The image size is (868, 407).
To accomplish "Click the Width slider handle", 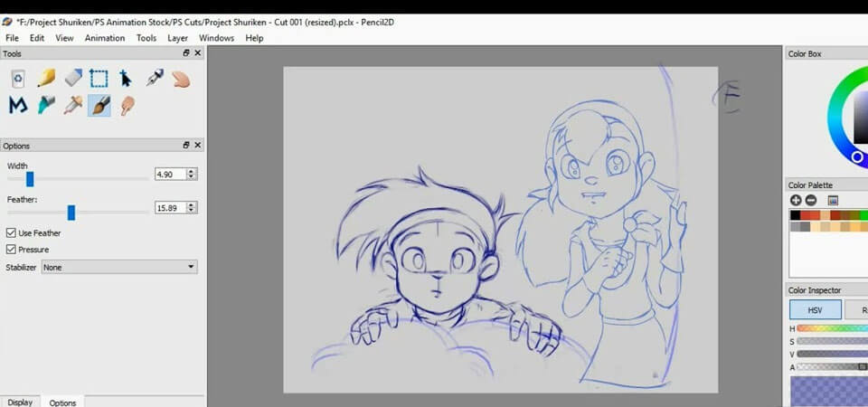I will 30,179.
